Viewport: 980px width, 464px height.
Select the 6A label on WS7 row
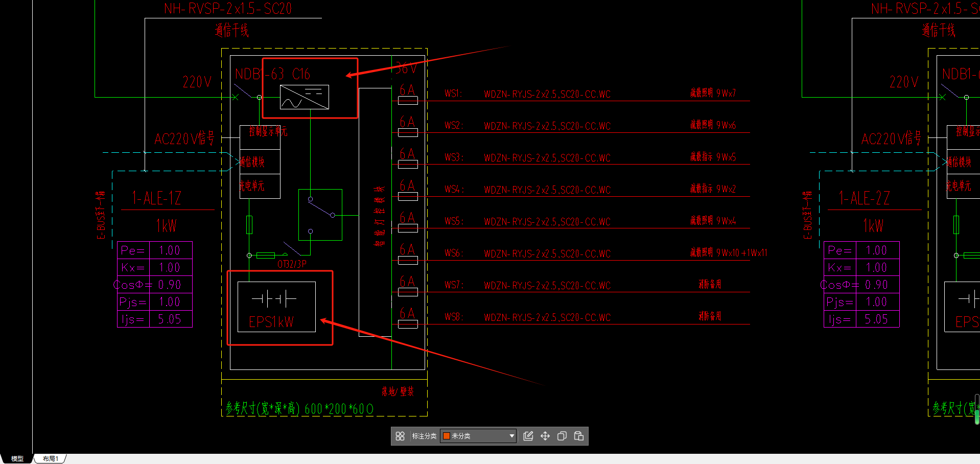point(407,282)
